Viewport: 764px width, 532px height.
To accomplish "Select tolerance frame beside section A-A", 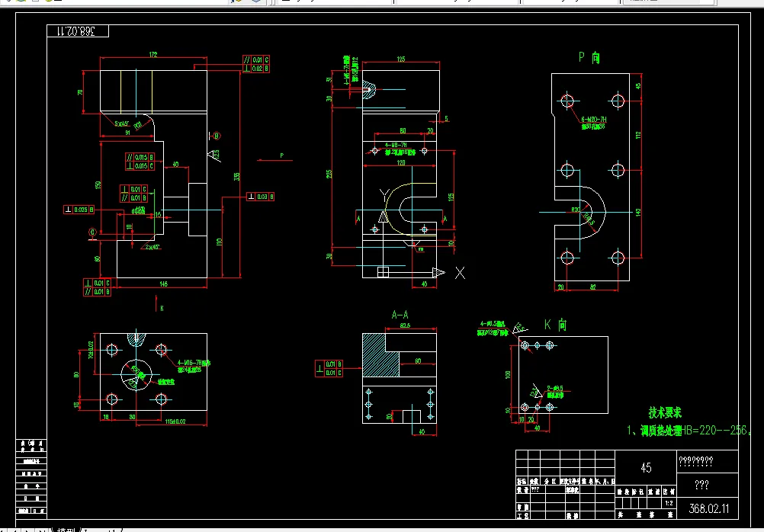I will coord(329,368).
